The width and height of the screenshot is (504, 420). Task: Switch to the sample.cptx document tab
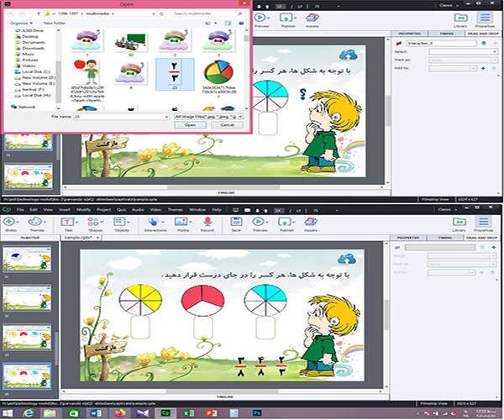point(81,238)
